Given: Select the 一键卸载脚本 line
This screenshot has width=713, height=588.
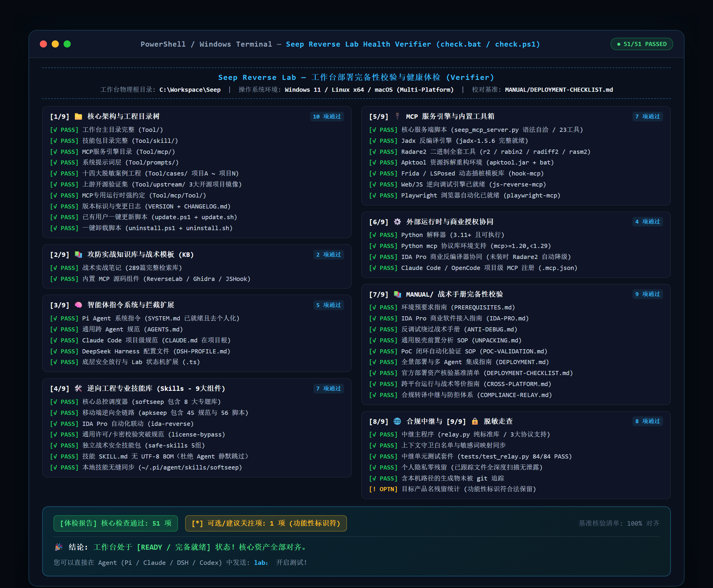Looking at the screenshot, I should [141, 228].
